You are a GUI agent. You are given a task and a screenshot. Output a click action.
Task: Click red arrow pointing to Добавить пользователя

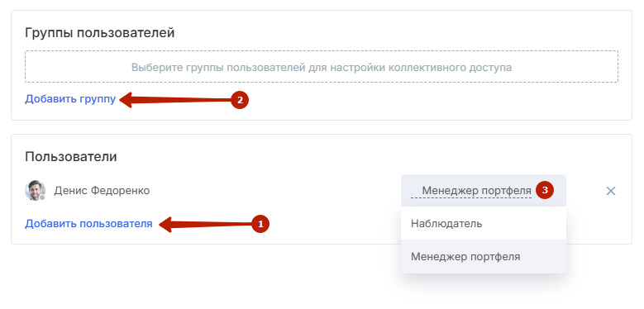tap(206, 224)
